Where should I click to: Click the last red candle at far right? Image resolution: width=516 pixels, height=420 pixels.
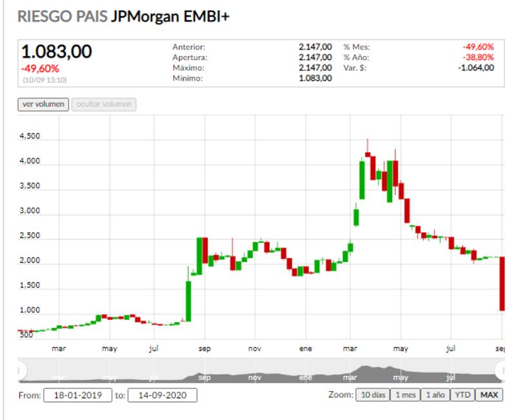tap(501, 284)
